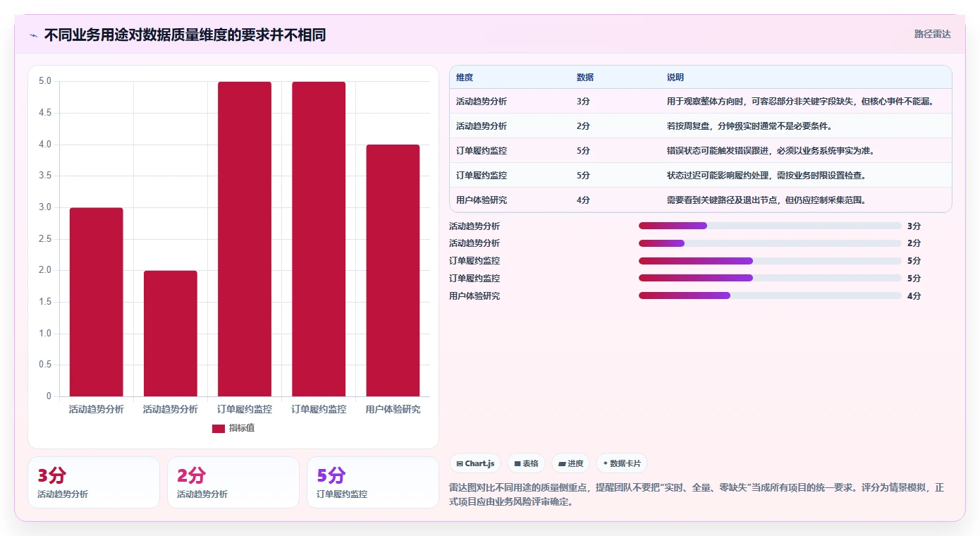The height and width of the screenshot is (536, 980).
Task: Select the row mentioning 核心事件不能漏
Action: click(x=700, y=101)
